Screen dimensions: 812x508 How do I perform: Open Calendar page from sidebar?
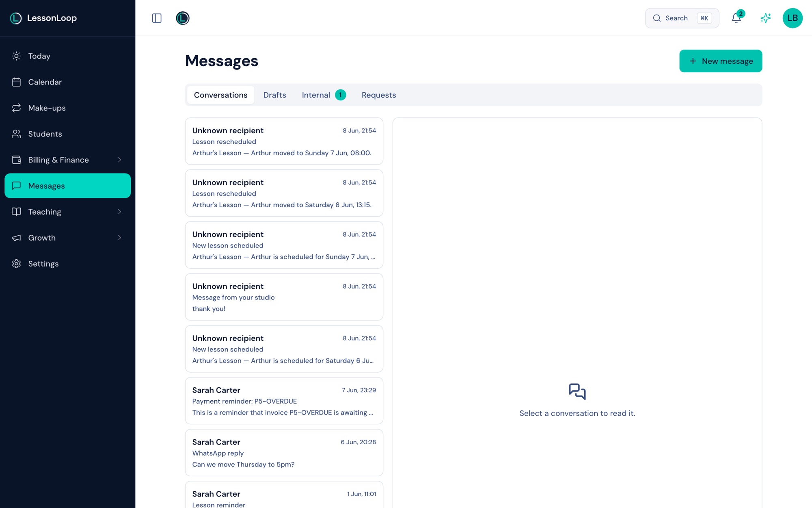pos(67,82)
